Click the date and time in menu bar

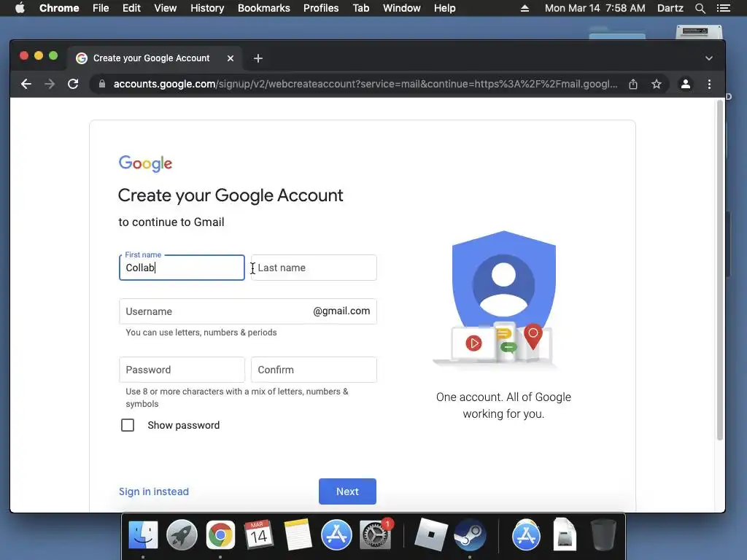[x=595, y=8]
